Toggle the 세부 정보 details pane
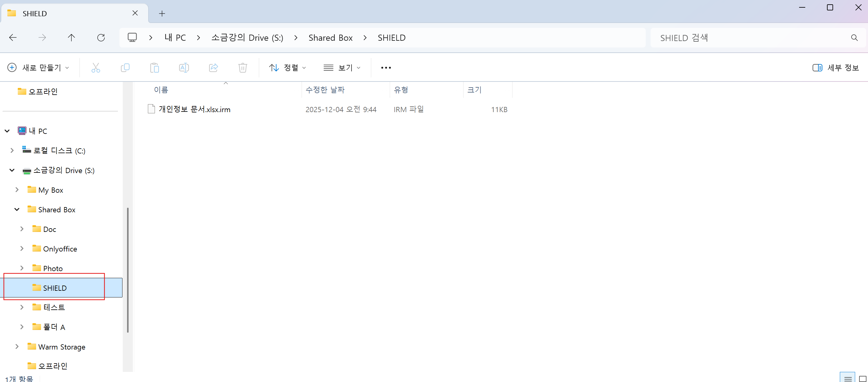This screenshot has height=382, width=868. pos(836,68)
